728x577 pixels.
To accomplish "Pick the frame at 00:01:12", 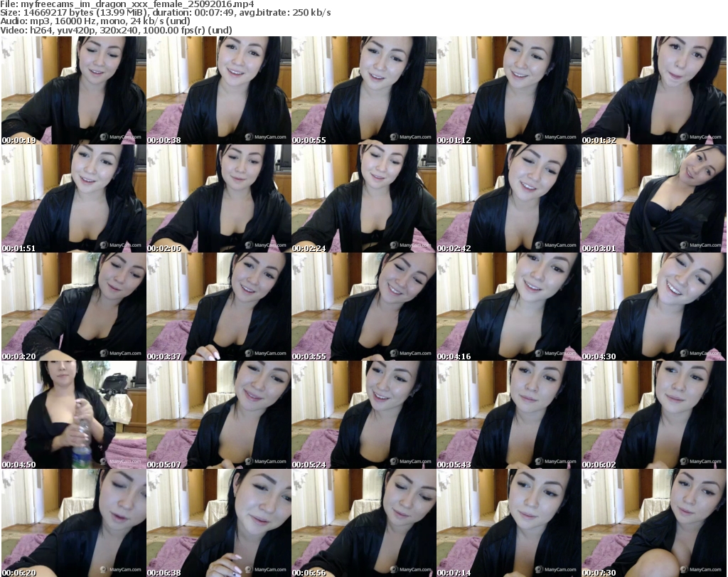I will coord(509,90).
